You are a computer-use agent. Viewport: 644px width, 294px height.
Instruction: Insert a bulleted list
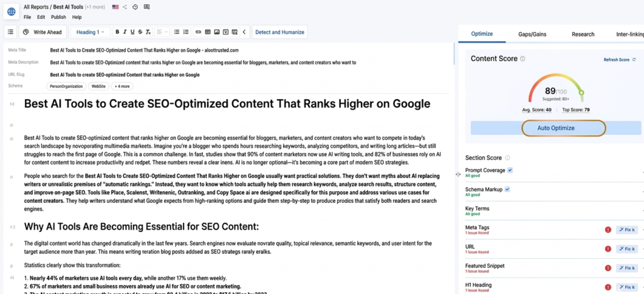177,32
